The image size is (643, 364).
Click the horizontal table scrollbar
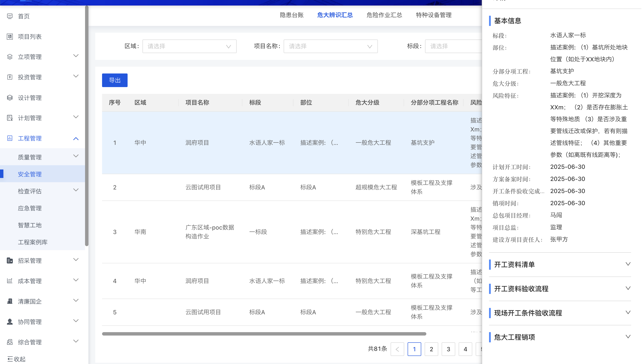[x=264, y=334]
